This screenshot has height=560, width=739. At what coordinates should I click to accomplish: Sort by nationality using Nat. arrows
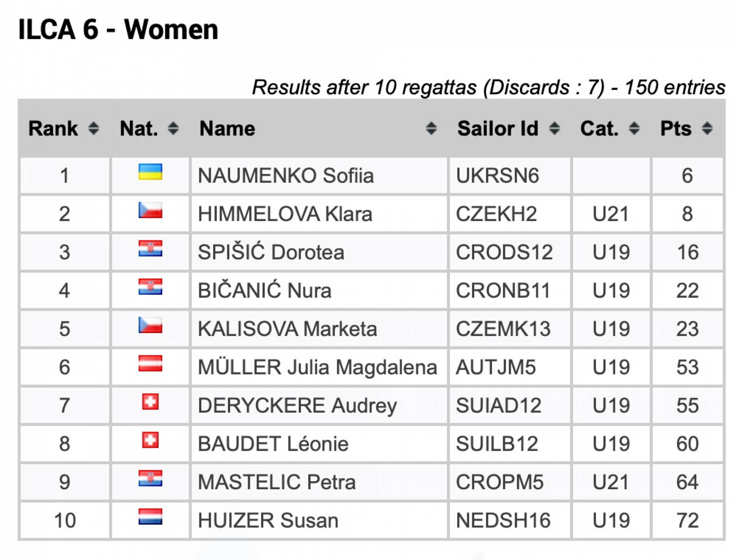[173, 128]
